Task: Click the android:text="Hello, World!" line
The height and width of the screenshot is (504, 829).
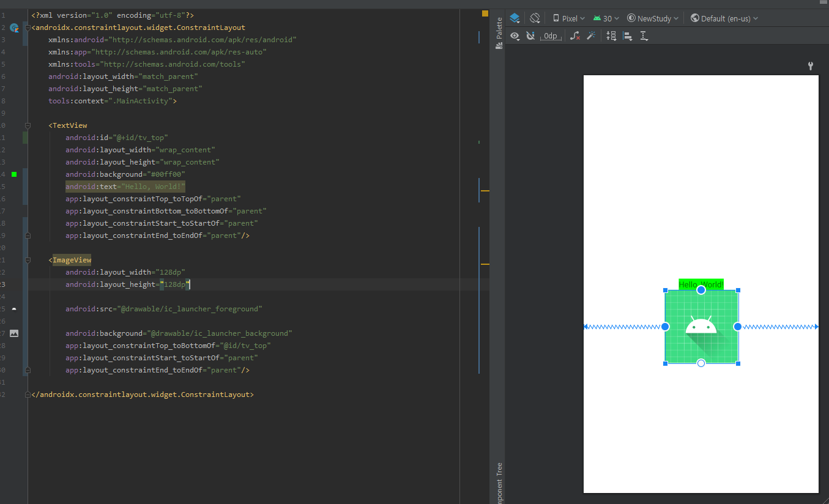Action: pyautogui.click(x=125, y=187)
